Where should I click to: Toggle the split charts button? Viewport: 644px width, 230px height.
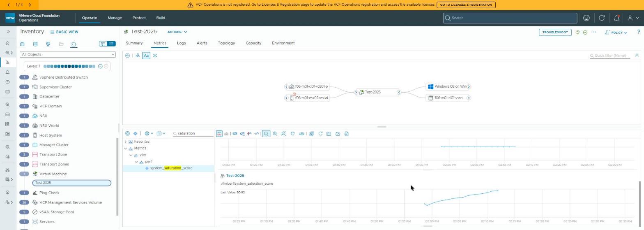[219, 134]
